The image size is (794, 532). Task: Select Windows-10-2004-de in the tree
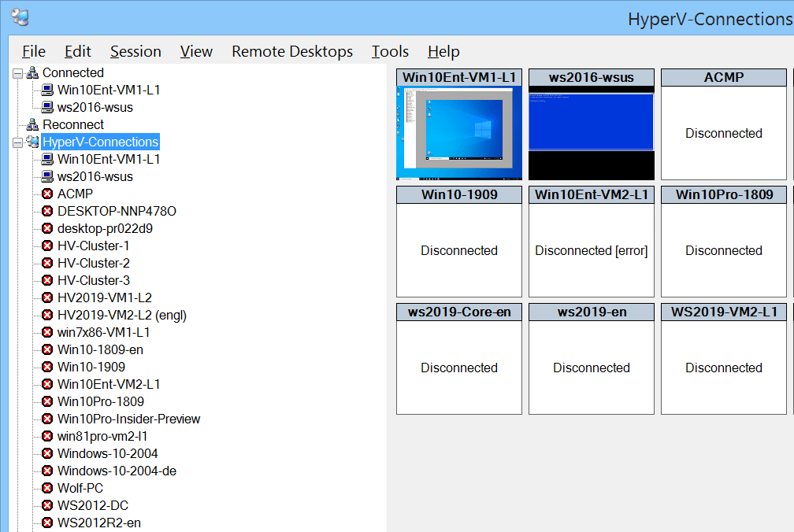[x=117, y=471]
